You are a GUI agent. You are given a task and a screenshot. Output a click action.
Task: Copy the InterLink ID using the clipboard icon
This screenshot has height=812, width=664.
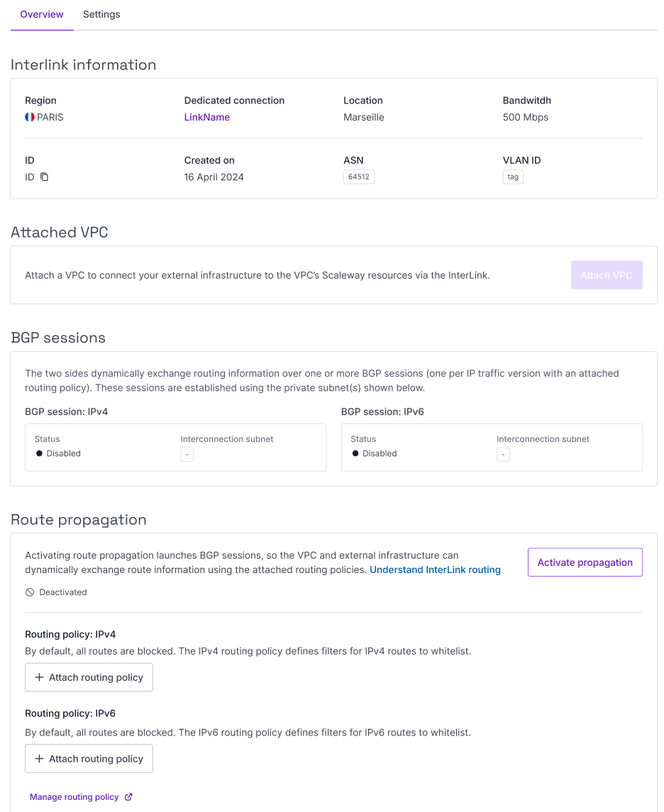click(x=43, y=177)
